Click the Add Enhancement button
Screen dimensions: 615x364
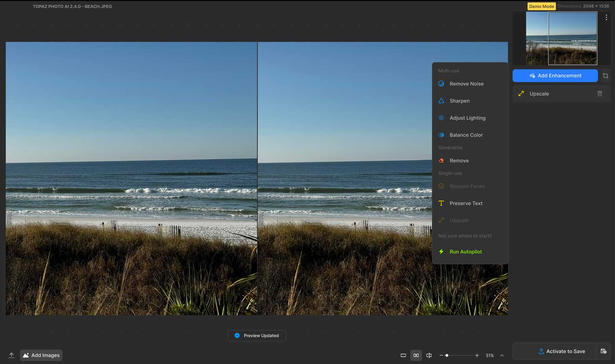coord(555,75)
